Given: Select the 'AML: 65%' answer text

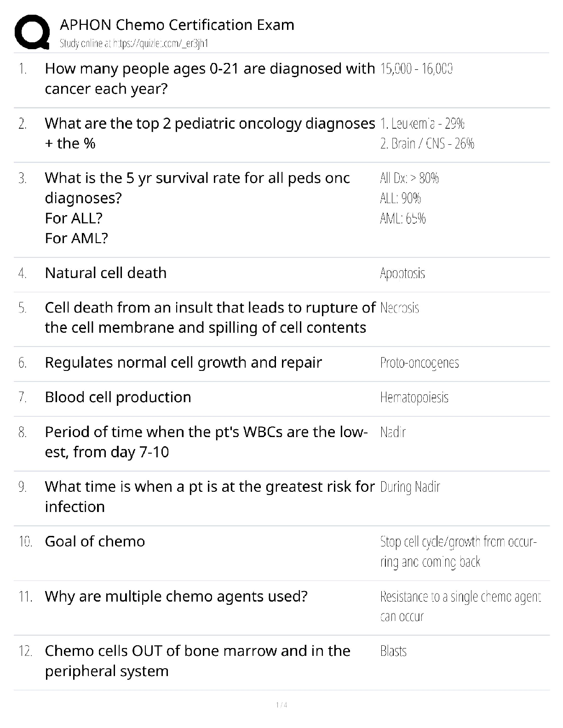Looking at the screenshot, I should click(402, 218).
